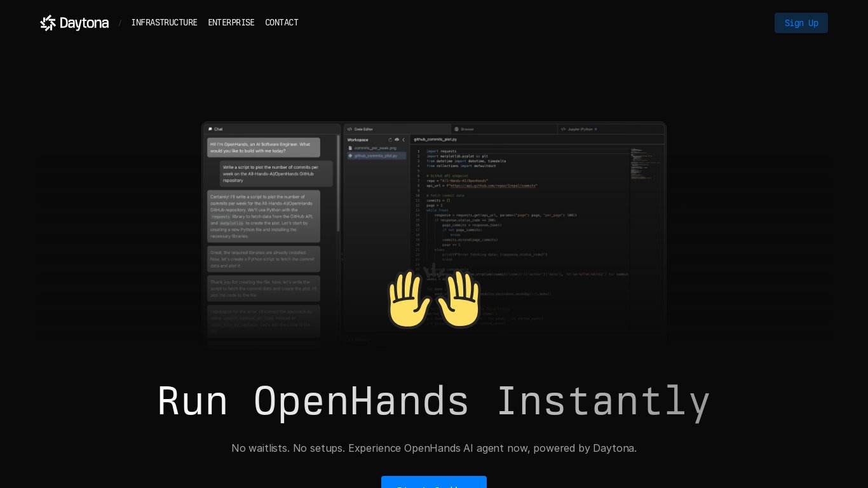Click the Workspace refresh icon in the preview
This screenshot has width=868, height=488.
tap(390, 139)
